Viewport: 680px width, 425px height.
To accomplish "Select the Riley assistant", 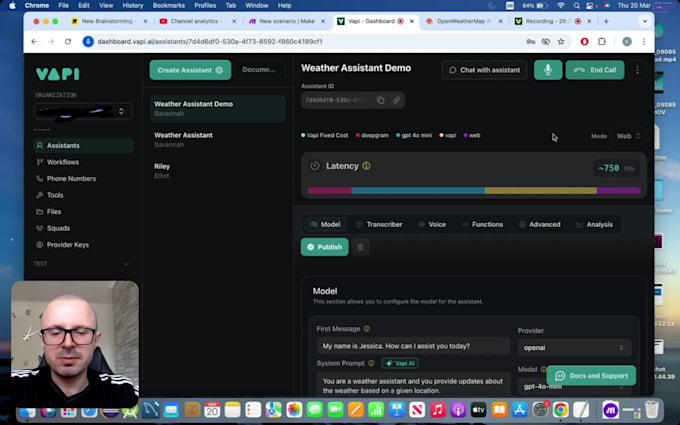I will (x=218, y=171).
